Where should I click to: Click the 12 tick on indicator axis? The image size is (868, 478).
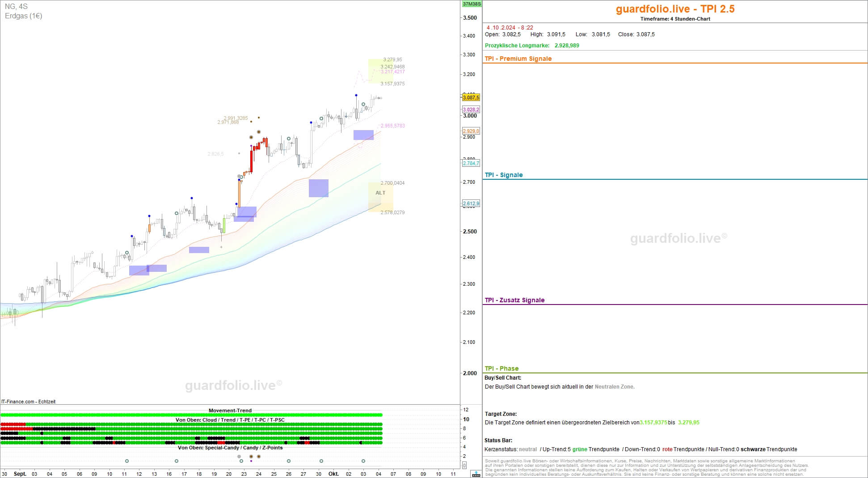(x=466, y=410)
